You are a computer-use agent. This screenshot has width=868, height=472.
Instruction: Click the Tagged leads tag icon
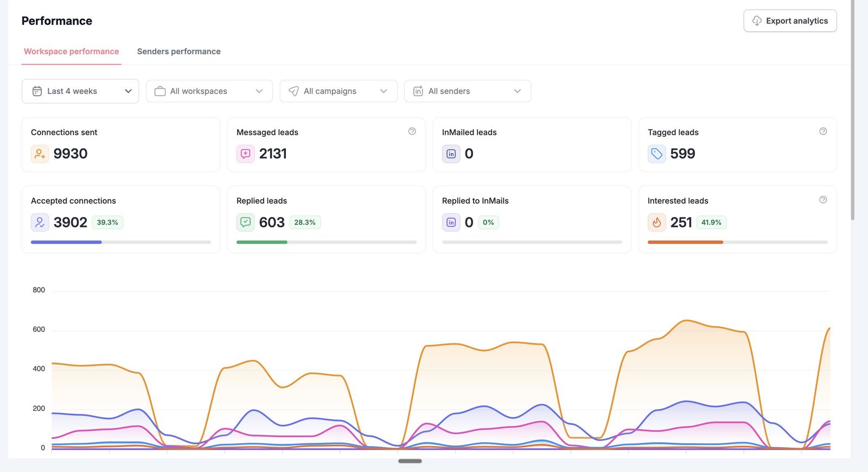click(656, 154)
